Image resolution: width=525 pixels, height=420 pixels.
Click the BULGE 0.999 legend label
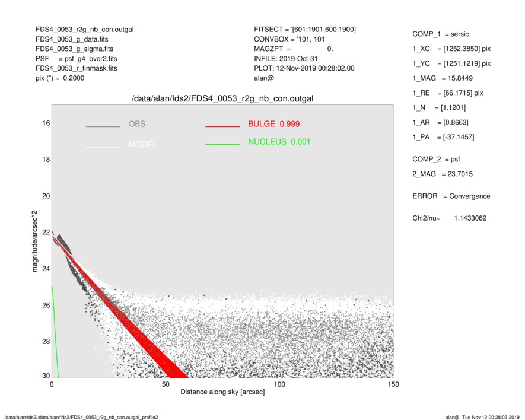[274, 124]
